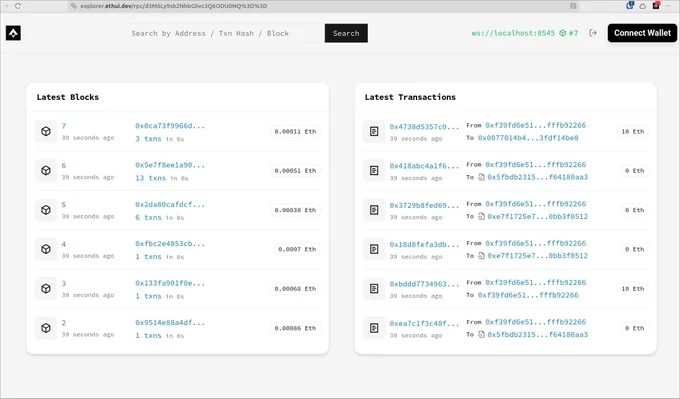Click cube icon for block 7 row
The image size is (680, 399).
click(x=46, y=131)
